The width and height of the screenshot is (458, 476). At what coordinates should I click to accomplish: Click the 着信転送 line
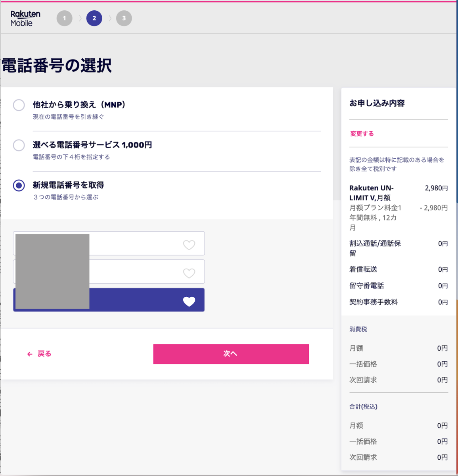point(363,269)
